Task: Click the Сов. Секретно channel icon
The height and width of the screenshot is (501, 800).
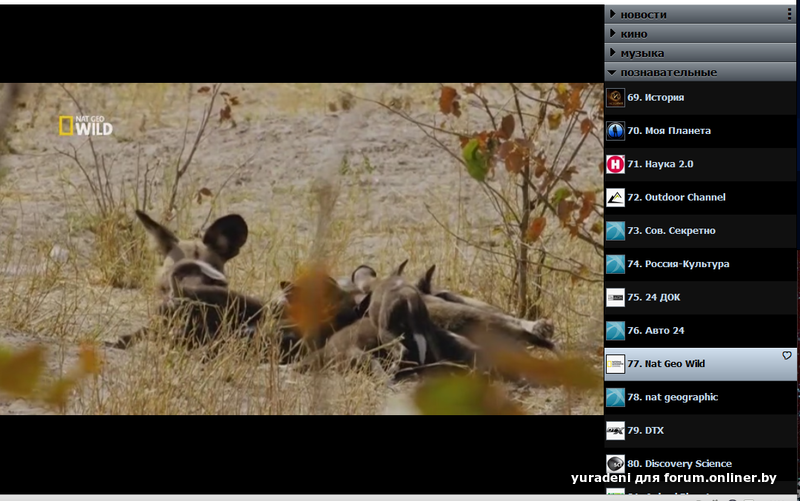Action: [615, 231]
